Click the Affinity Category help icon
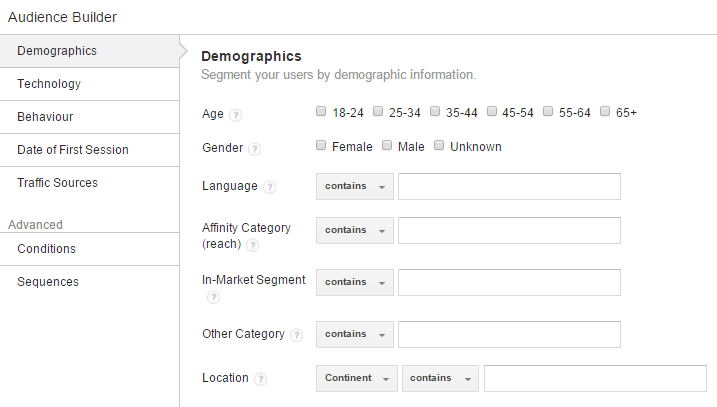717x407 pixels. click(252, 246)
